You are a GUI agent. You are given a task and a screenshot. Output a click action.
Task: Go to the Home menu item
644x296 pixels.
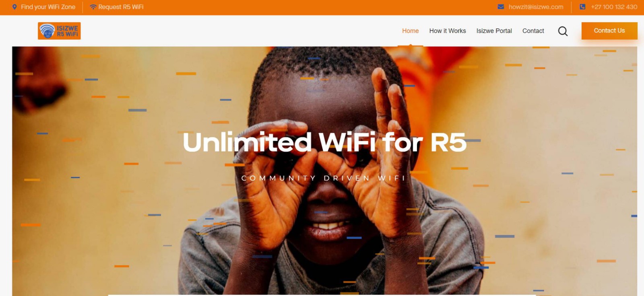tap(410, 31)
